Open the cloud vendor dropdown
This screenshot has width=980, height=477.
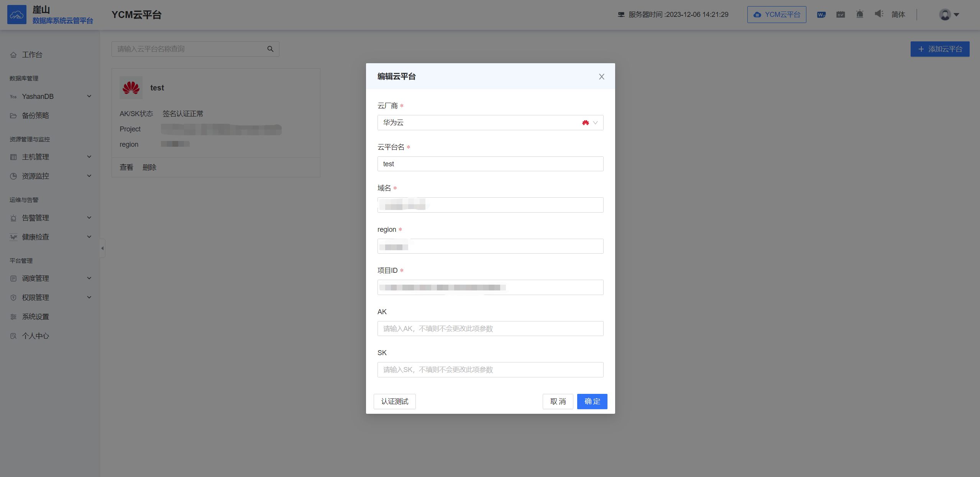[x=490, y=123]
